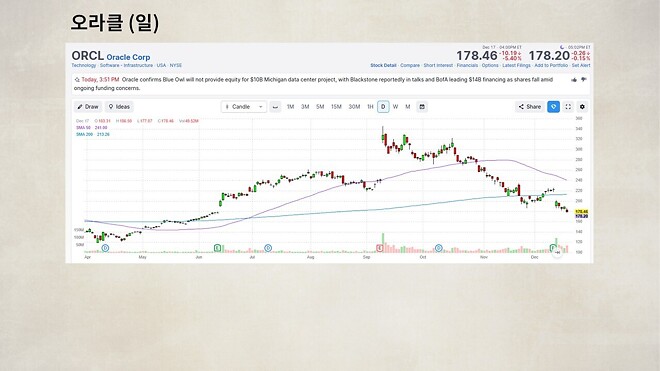Screen dimensions: 660x371
Task: Open the Compare link
Action: pos(410,66)
